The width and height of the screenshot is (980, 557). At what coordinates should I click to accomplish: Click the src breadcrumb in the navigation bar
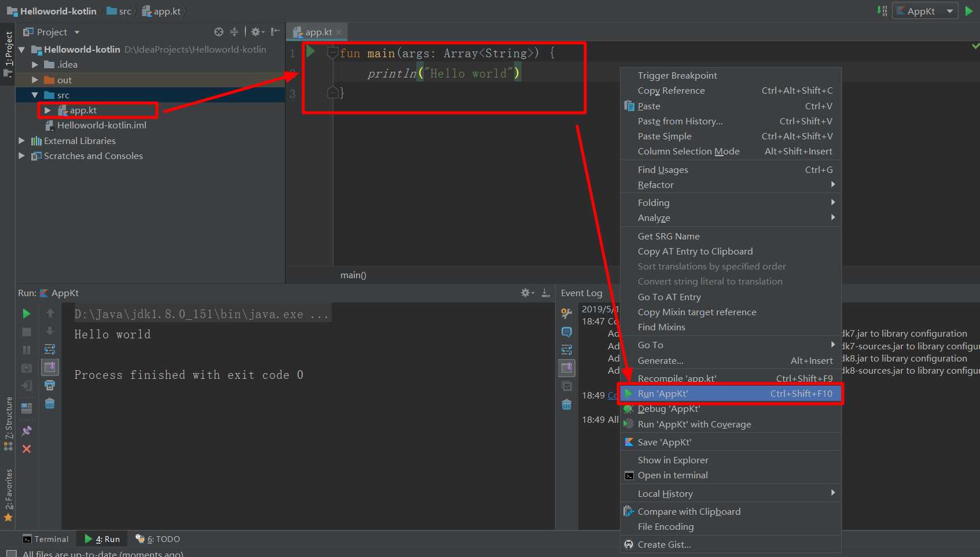119,11
